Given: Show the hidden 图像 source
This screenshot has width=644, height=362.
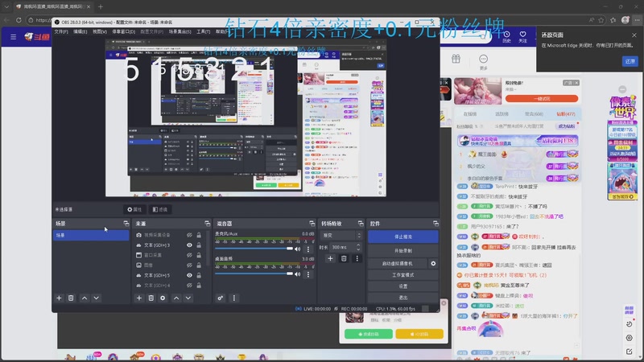Looking at the screenshot, I should point(189,265).
